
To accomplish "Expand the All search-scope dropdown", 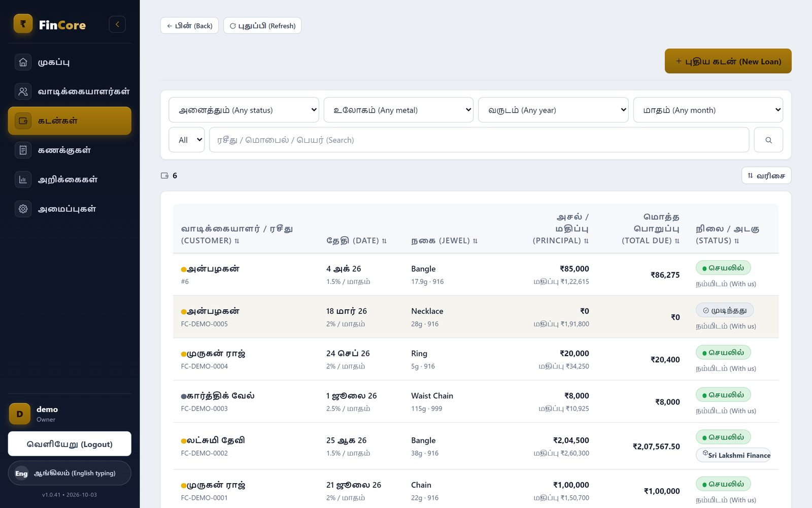I will coord(186,140).
